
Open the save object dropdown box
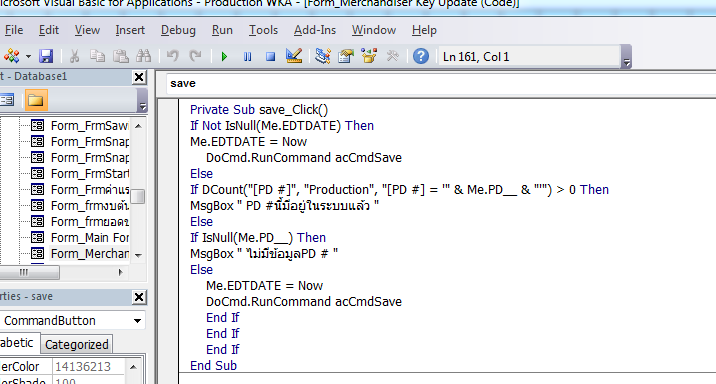(440, 84)
